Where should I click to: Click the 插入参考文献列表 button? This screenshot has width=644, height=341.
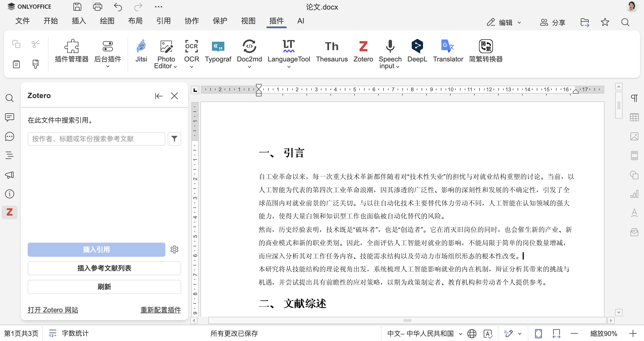tap(104, 268)
